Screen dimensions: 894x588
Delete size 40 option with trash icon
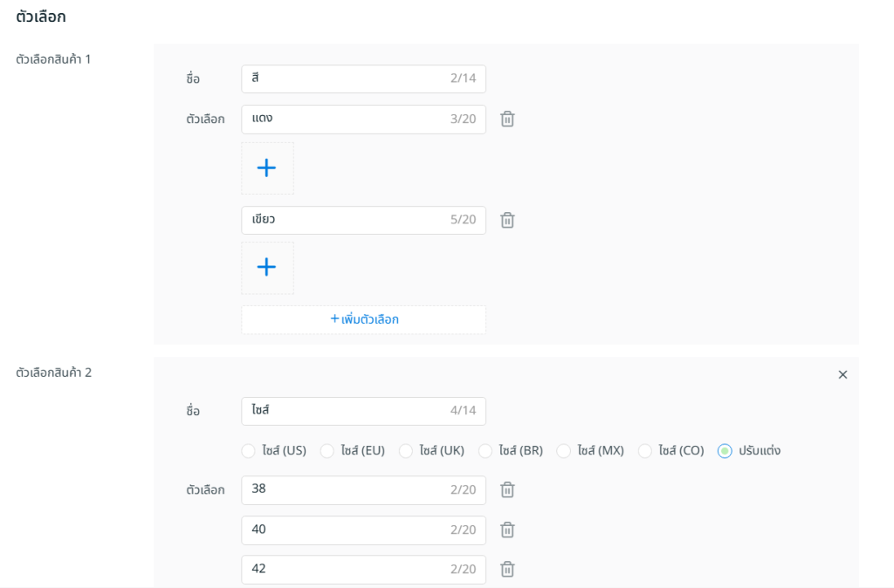point(507,530)
